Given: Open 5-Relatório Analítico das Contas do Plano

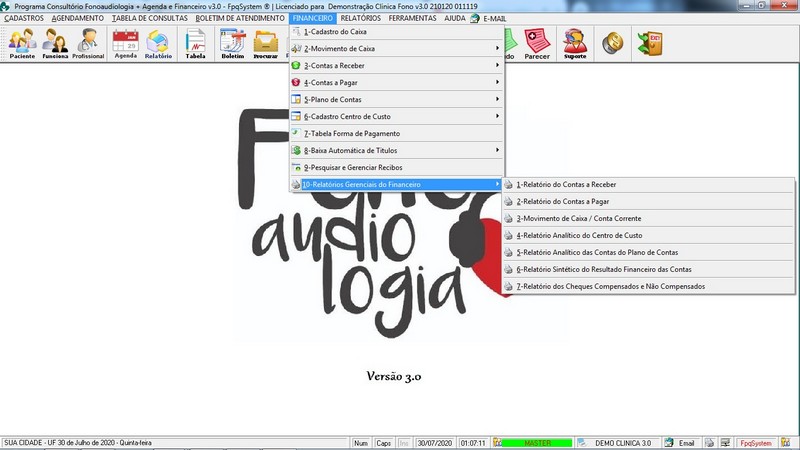Looking at the screenshot, I should (648, 252).
